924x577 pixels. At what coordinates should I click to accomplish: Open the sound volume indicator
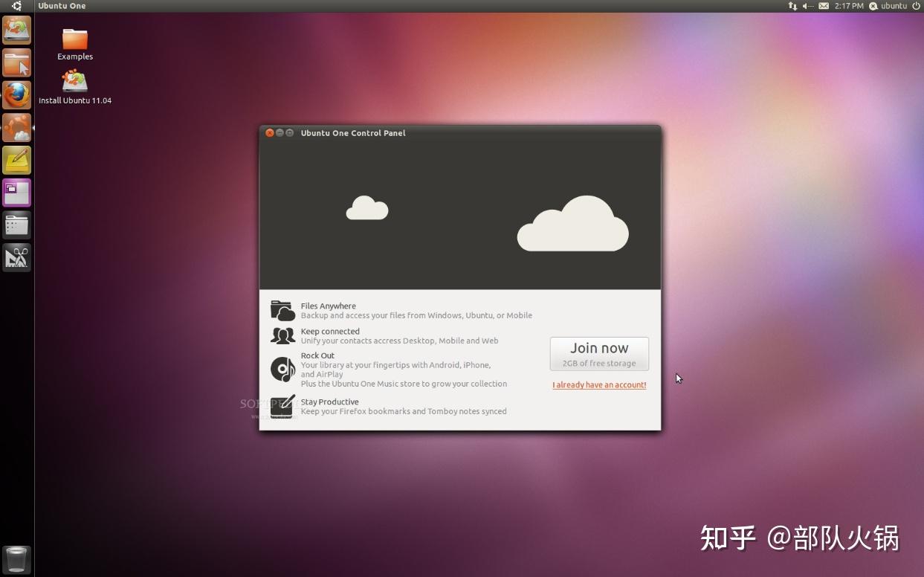coord(807,5)
